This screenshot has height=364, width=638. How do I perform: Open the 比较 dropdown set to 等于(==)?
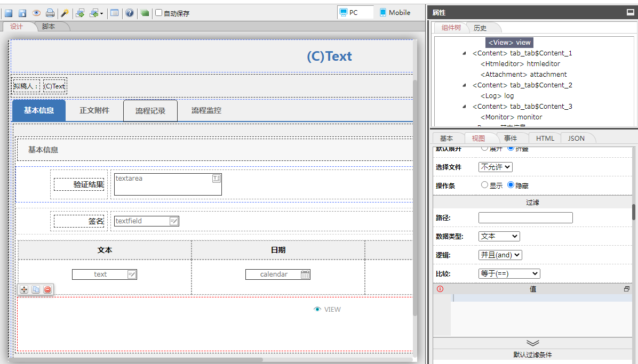tap(509, 273)
